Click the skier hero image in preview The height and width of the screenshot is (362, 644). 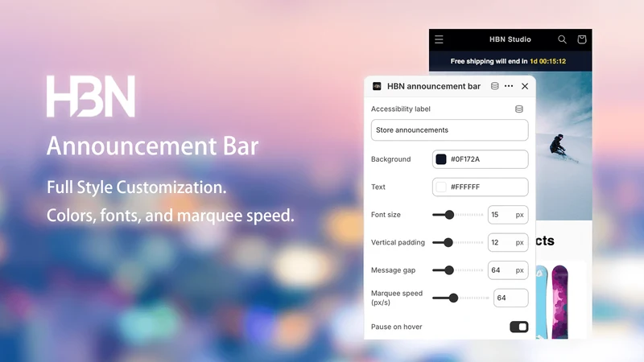[x=563, y=146]
